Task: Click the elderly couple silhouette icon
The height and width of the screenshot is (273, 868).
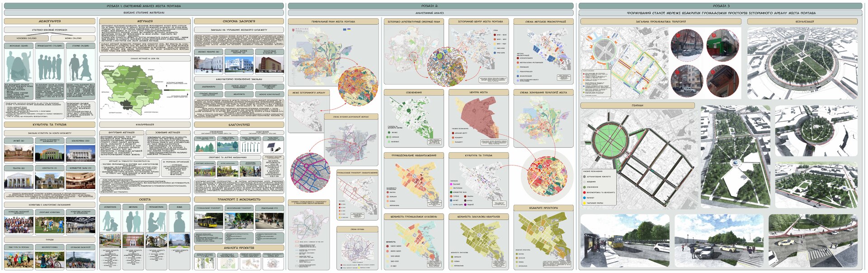Action: click(x=80, y=66)
